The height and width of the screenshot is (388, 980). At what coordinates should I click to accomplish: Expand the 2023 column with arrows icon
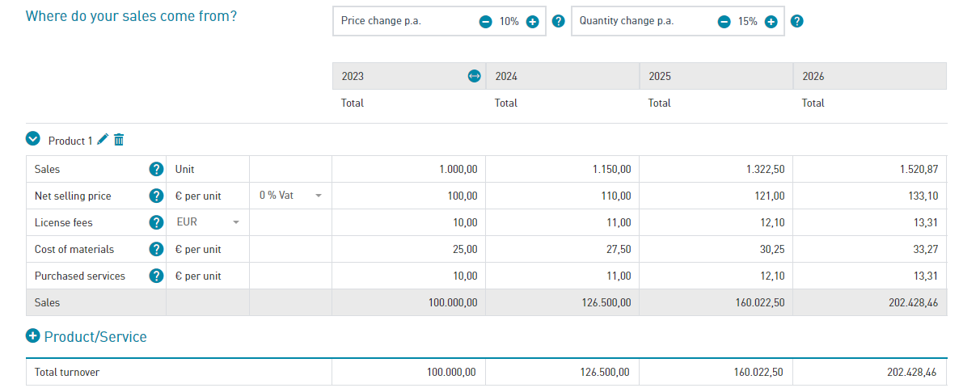pos(474,76)
